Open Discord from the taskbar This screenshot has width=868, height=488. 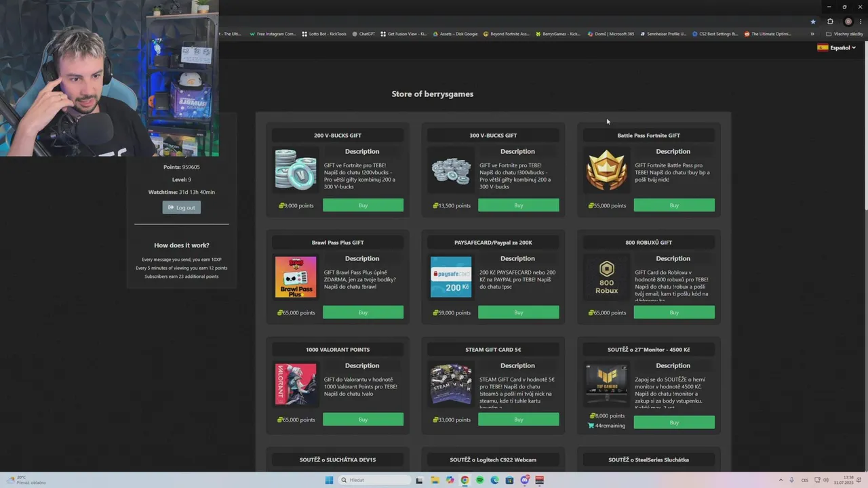(x=525, y=480)
